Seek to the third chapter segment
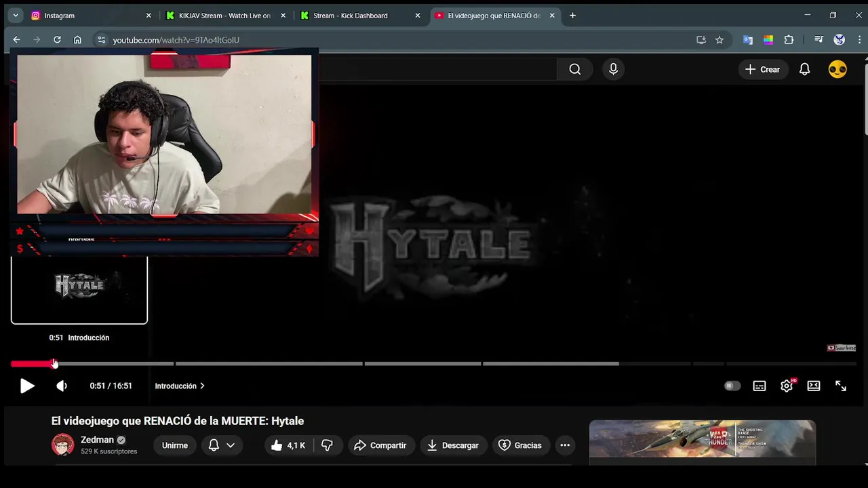Viewport: 868px width, 488px height. (422, 364)
